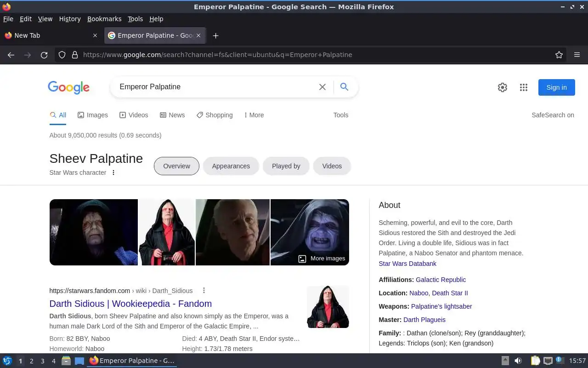Open the Bookmarks menu
This screenshot has width=588, height=368.
(x=104, y=19)
